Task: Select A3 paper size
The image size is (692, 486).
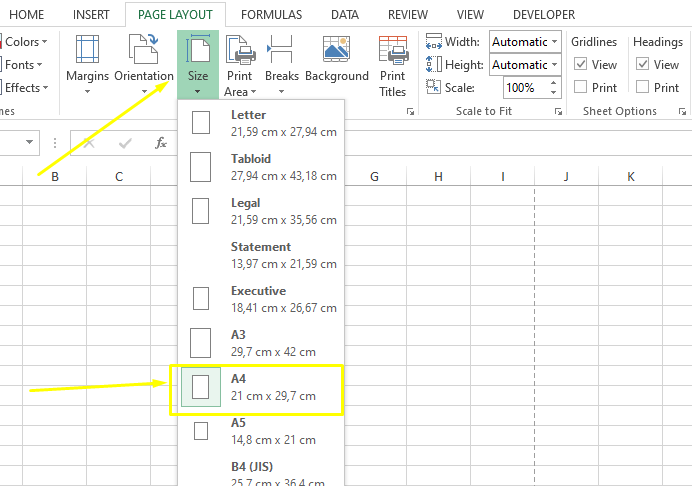Action: pos(261,343)
